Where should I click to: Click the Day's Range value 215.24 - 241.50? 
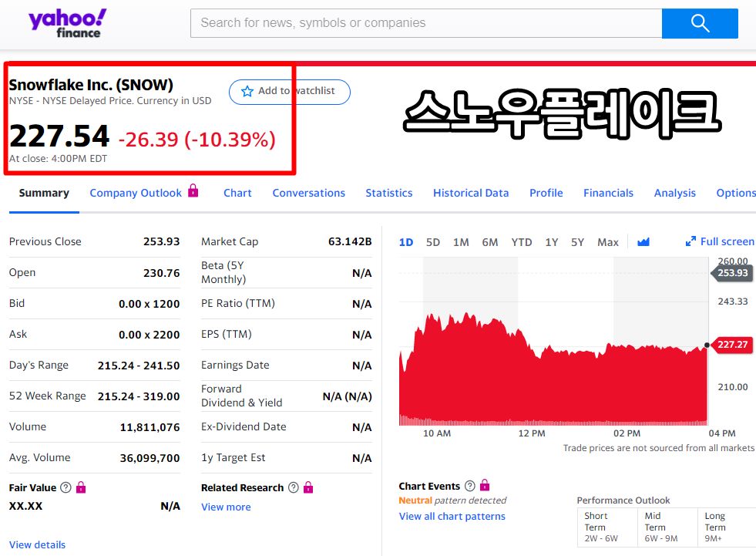pyautogui.click(x=139, y=366)
